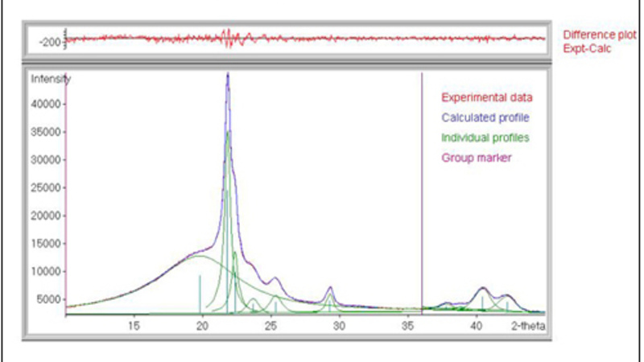The width and height of the screenshot is (644, 362).
Task: Select the 'Individual profiles' legend entry
Action: 485,138
